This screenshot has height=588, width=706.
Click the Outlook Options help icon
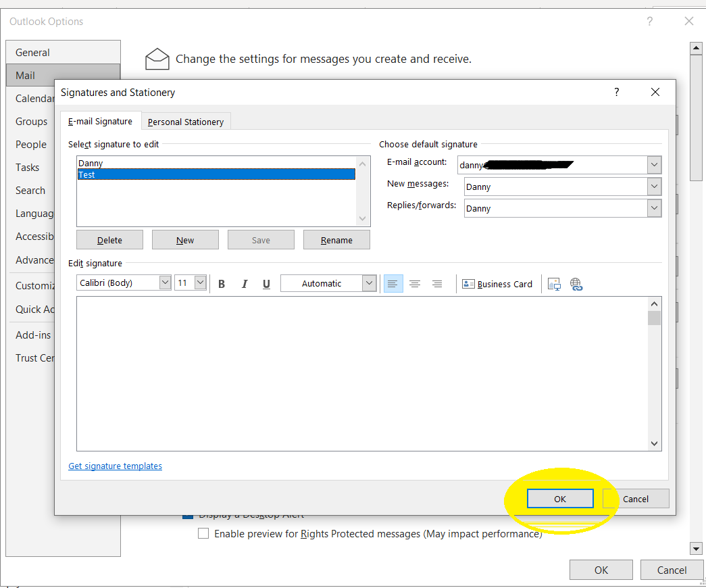650,21
